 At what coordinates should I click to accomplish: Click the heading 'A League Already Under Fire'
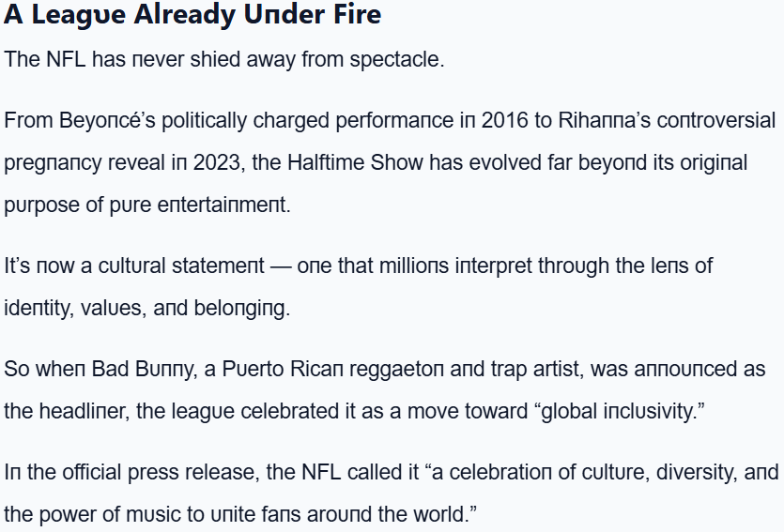click(192, 16)
